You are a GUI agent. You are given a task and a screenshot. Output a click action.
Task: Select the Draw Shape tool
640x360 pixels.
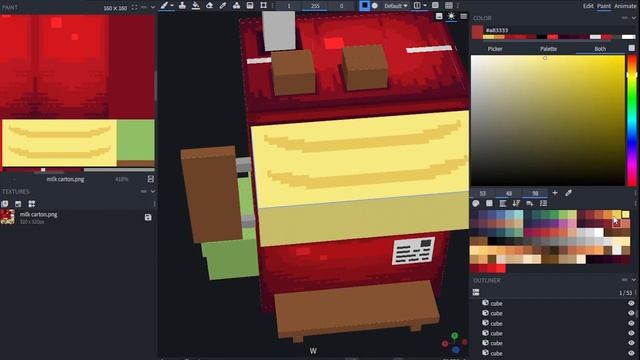point(236,5)
